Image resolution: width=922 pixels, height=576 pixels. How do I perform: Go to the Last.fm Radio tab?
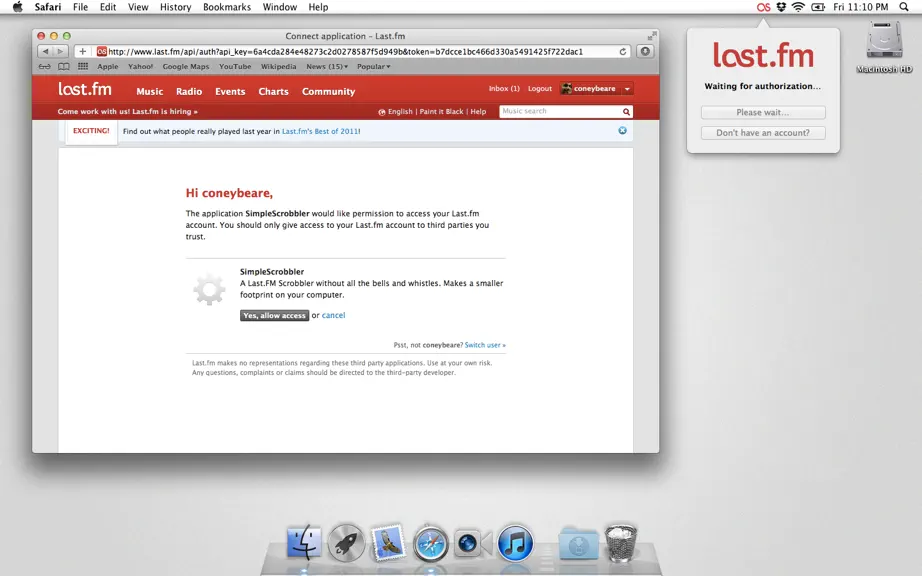[189, 92]
